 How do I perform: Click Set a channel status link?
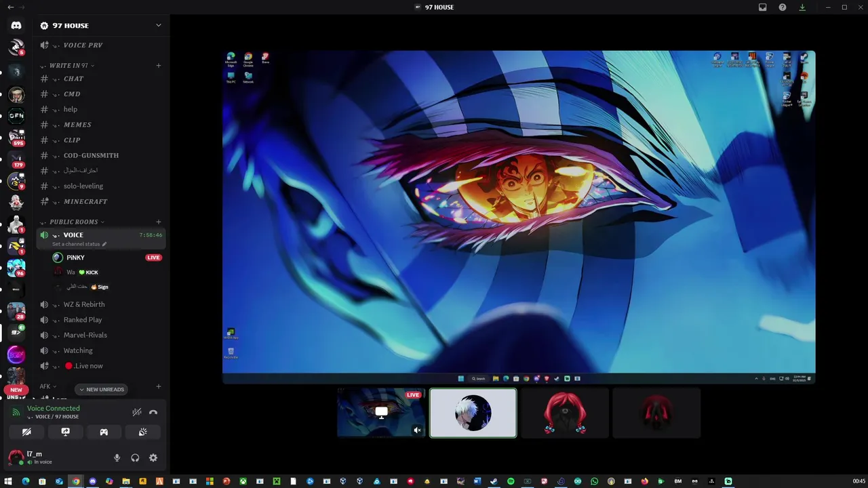[x=79, y=244]
